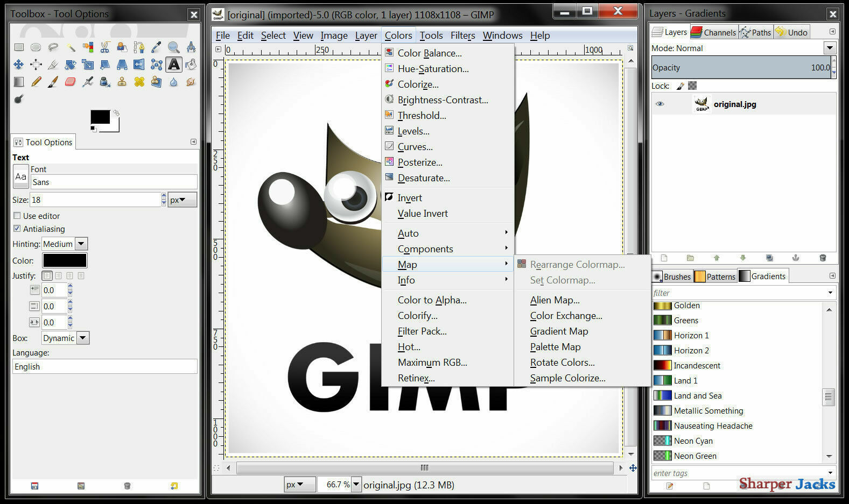Select the Measure compass tool

(191, 47)
